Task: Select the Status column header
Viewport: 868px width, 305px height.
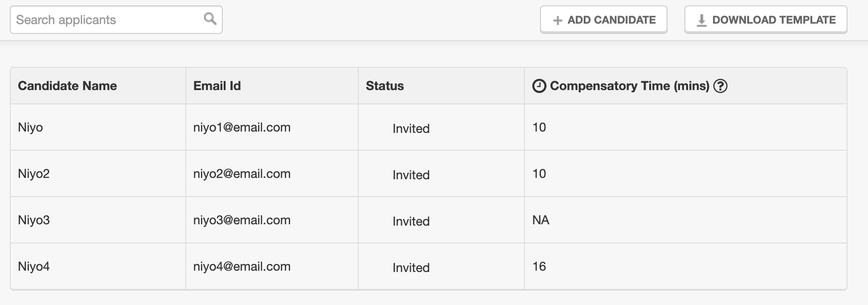Action: click(385, 86)
